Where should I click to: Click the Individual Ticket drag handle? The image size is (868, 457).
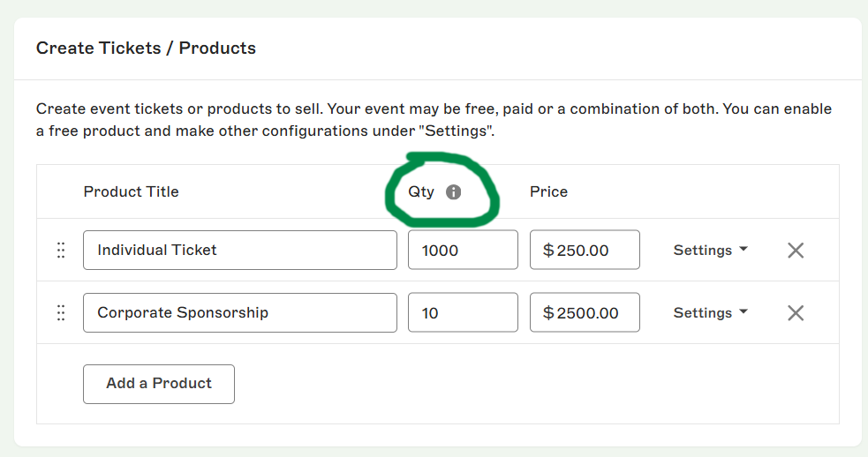(x=61, y=250)
